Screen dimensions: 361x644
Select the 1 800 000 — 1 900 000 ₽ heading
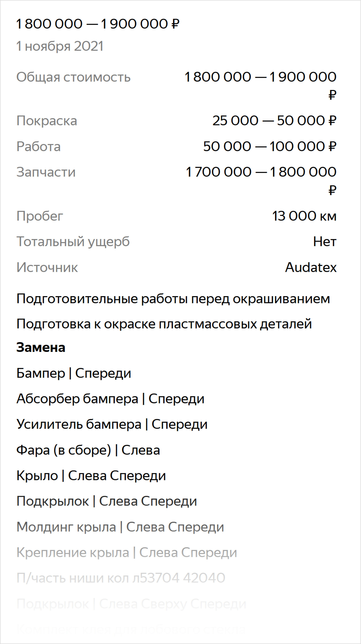click(98, 24)
